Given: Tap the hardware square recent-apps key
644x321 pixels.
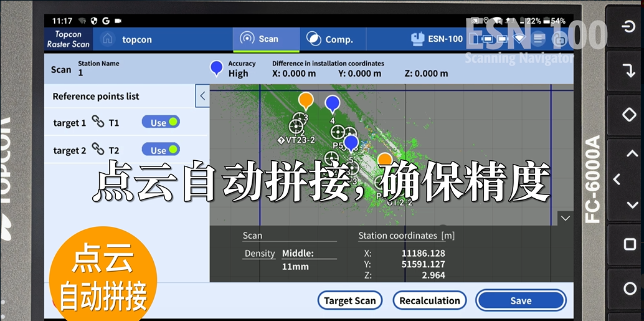Looking at the screenshot, I should (630, 244).
